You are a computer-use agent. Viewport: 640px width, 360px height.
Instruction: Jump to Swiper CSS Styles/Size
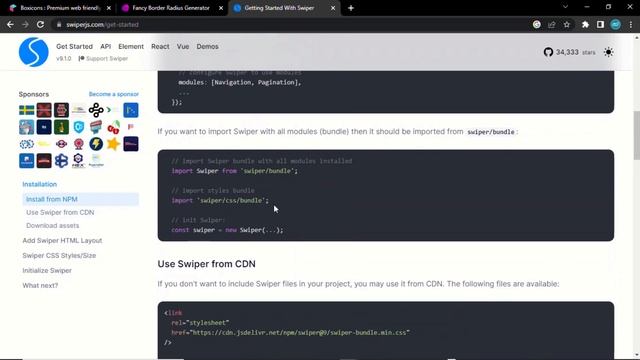pos(59,256)
